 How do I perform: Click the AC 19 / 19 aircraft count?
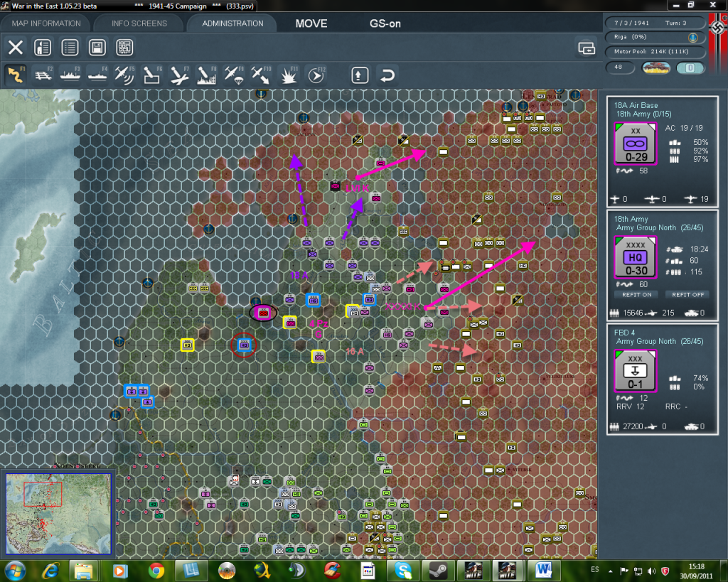coord(684,128)
